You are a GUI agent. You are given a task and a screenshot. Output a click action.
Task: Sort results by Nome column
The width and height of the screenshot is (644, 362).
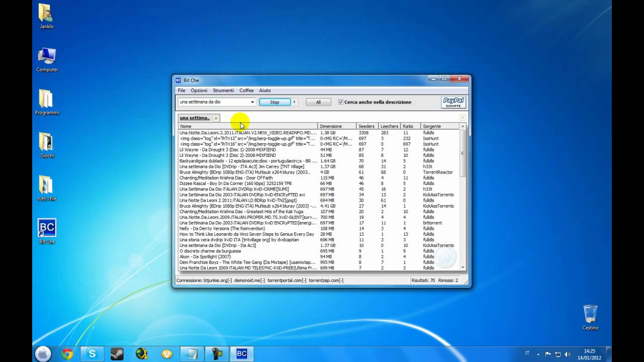pos(248,126)
